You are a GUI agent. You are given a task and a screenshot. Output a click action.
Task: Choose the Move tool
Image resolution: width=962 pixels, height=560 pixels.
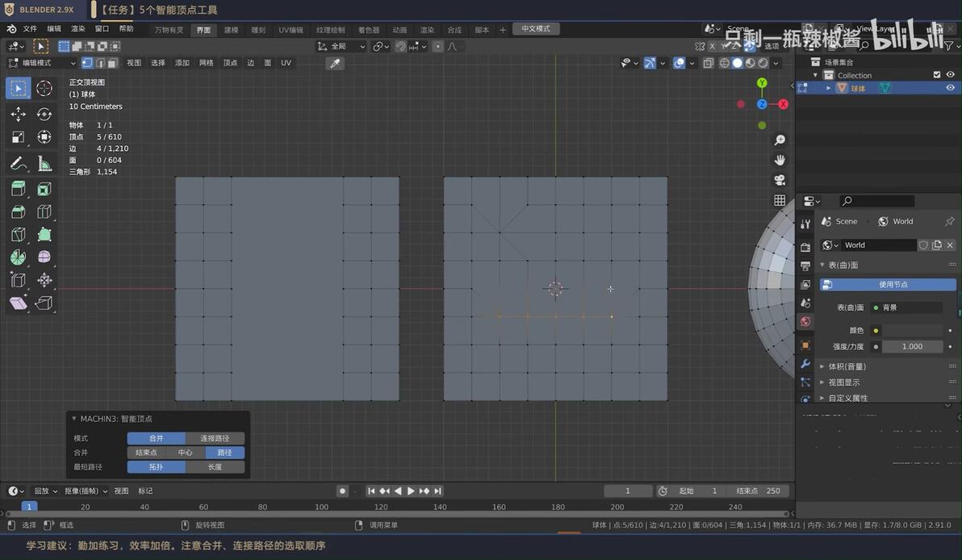click(18, 114)
